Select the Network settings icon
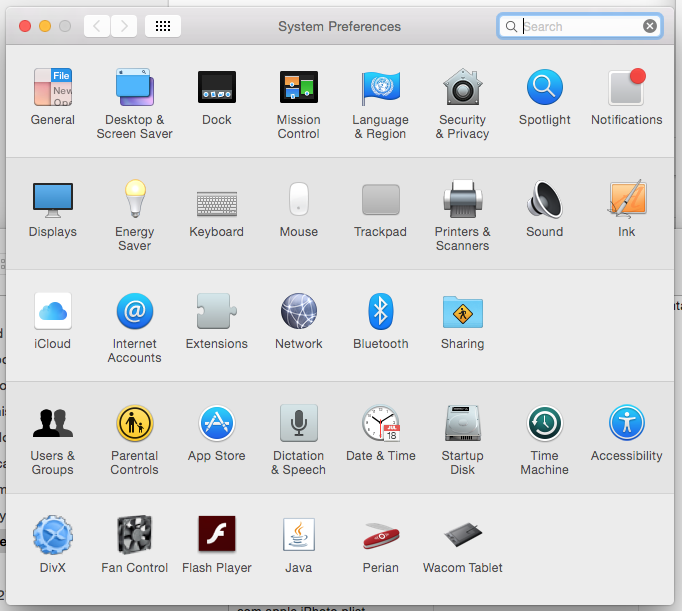The image size is (682, 611). click(x=298, y=312)
